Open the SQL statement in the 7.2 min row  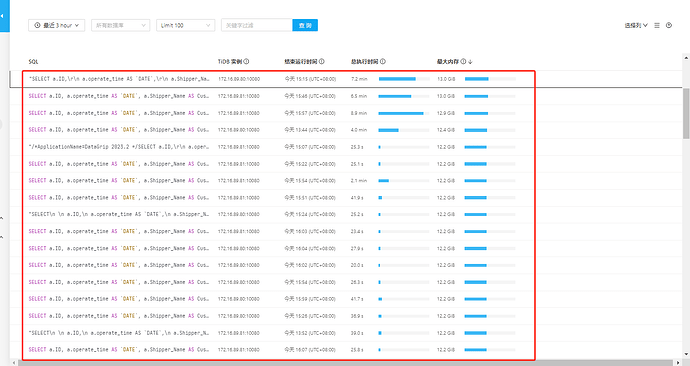119,79
